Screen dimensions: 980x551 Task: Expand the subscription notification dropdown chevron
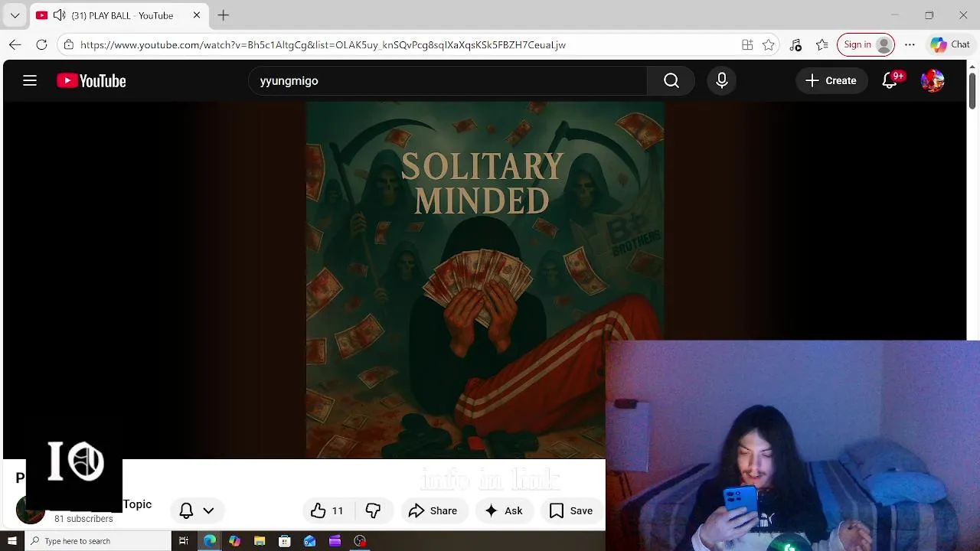[208, 510]
